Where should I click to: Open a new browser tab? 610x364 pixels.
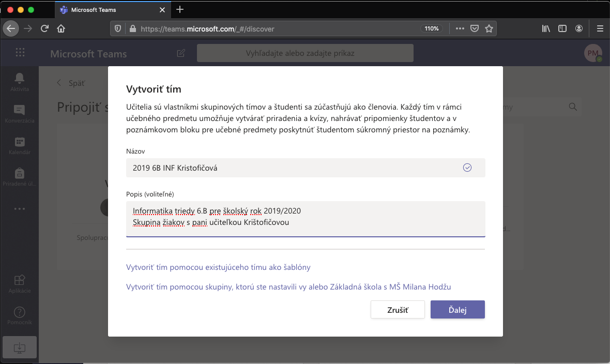point(180,10)
